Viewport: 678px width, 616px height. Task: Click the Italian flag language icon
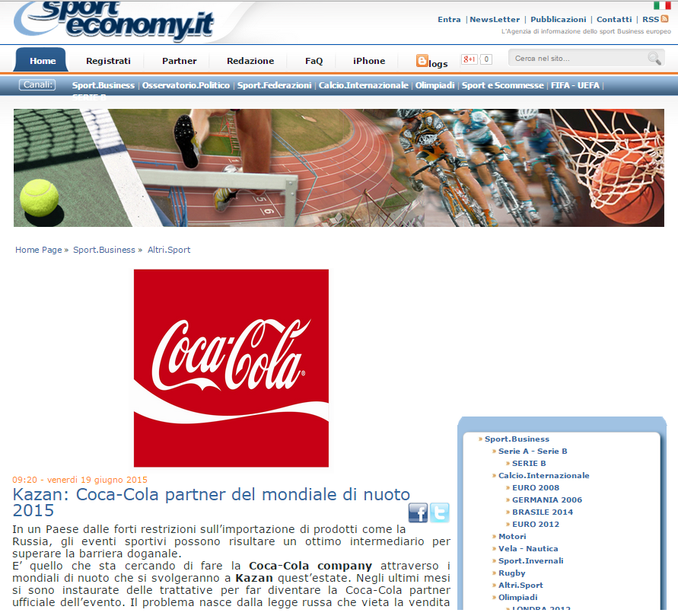pos(662,5)
